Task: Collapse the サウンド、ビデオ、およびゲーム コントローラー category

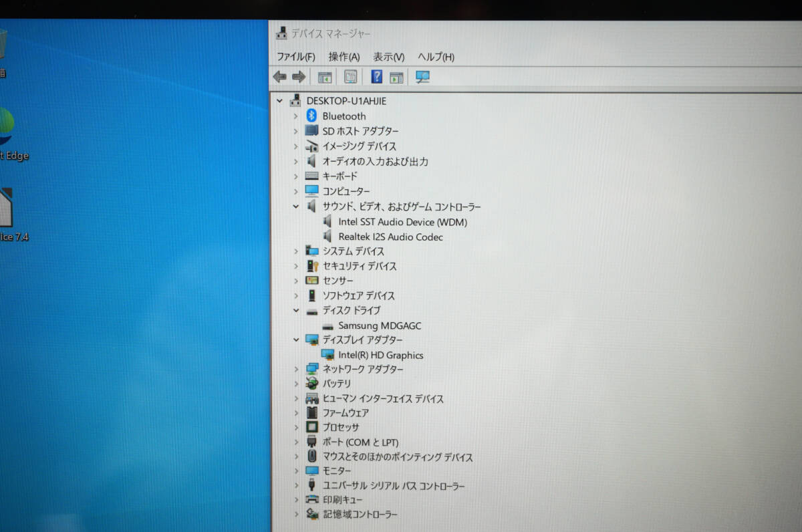Action: tap(295, 207)
